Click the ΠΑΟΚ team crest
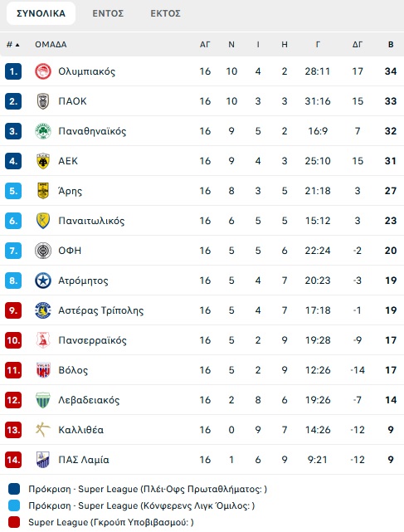Image resolution: width=404 pixels, height=532 pixels. (x=43, y=101)
